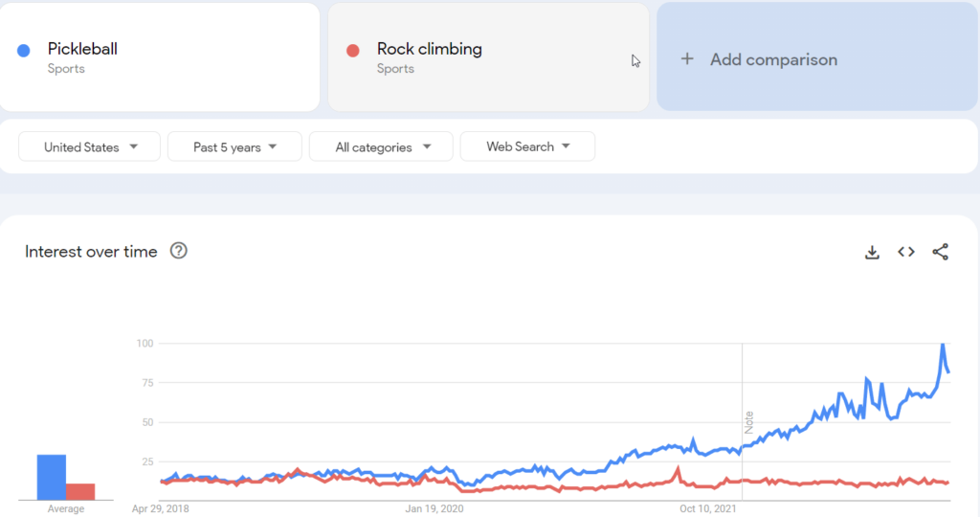Click the Interest over time heading
980x517 pixels.
(x=91, y=252)
